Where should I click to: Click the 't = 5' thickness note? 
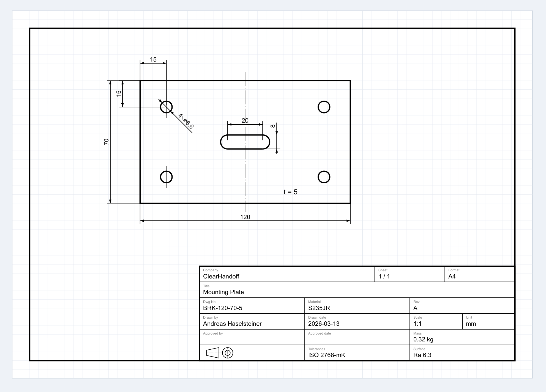tap(290, 192)
